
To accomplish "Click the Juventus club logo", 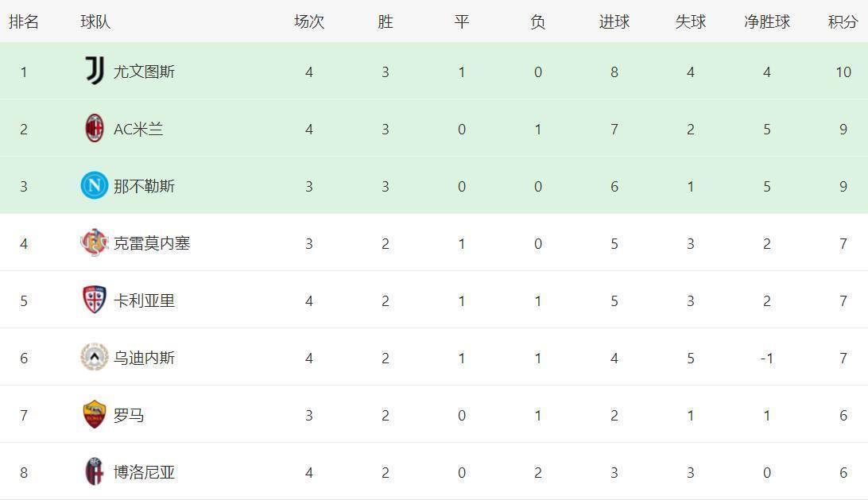I will (x=95, y=72).
